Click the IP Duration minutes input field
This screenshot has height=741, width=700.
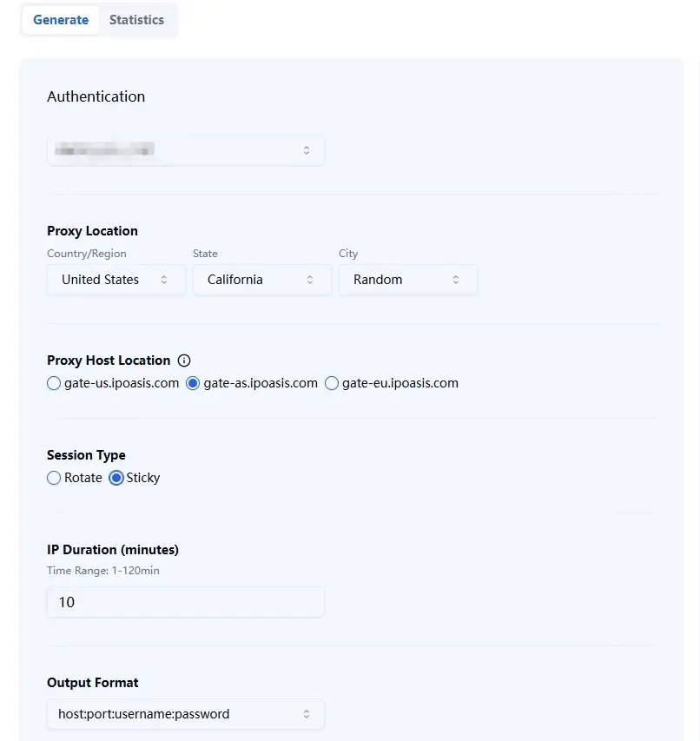185,602
